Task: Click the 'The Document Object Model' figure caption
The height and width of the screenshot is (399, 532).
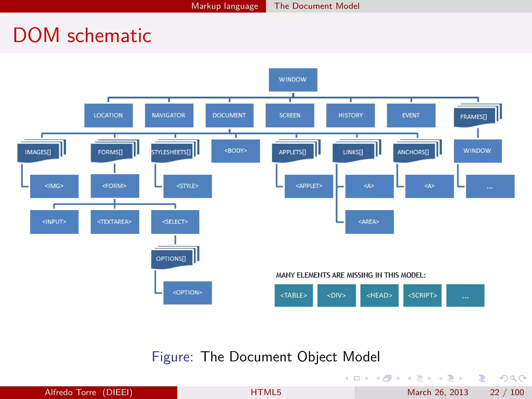Action: (x=290, y=356)
